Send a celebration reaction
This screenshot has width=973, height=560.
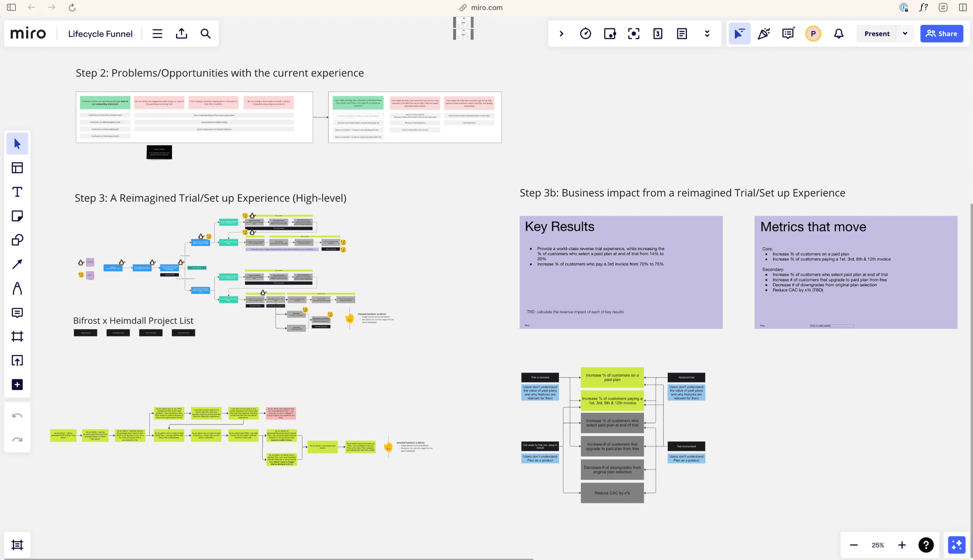[x=764, y=34]
